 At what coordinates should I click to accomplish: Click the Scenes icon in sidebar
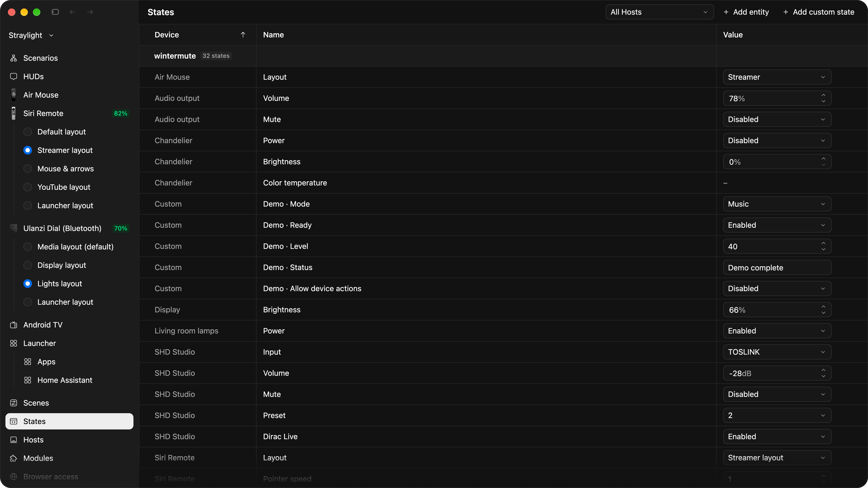(x=14, y=403)
